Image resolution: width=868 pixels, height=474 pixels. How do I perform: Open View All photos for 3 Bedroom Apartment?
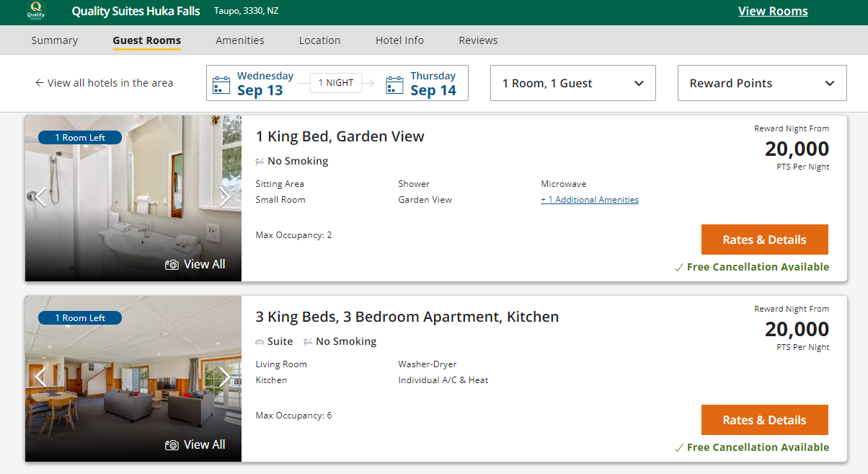195,445
